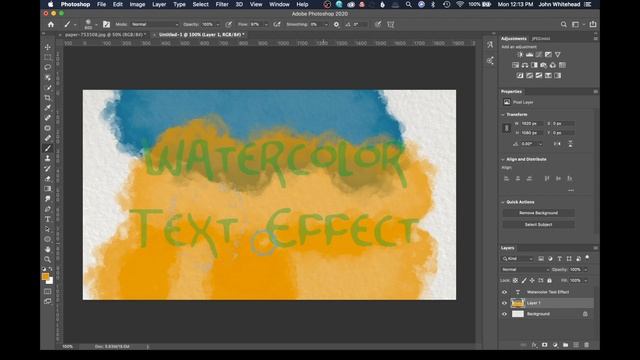This screenshot has height=360, width=640.
Task: Open the Apple menu
Action: 51,4
